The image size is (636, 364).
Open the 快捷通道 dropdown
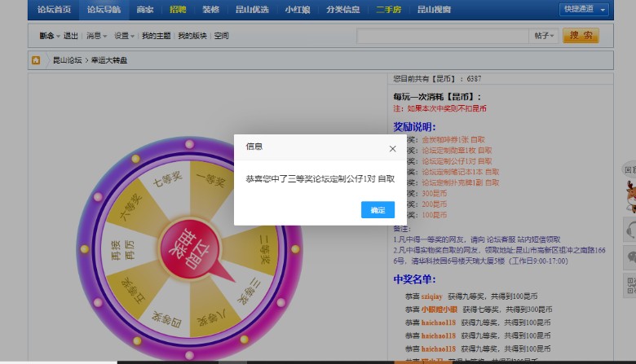pos(584,10)
